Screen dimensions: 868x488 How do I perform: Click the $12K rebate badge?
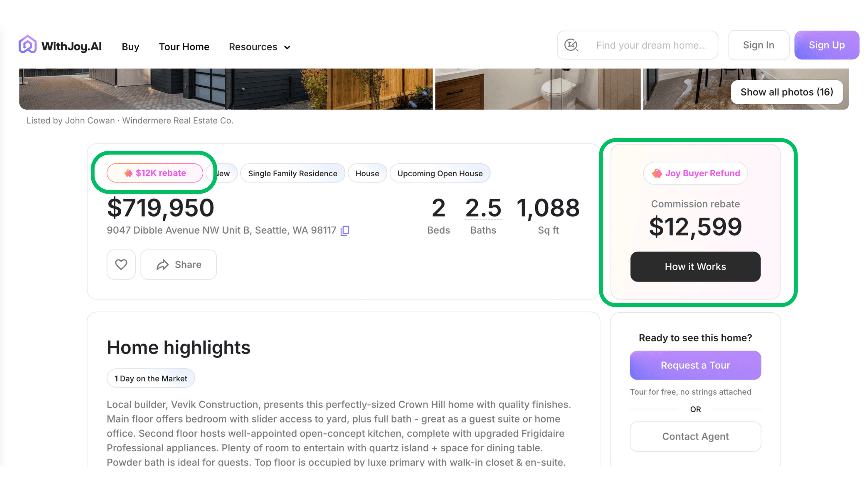[155, 173]
